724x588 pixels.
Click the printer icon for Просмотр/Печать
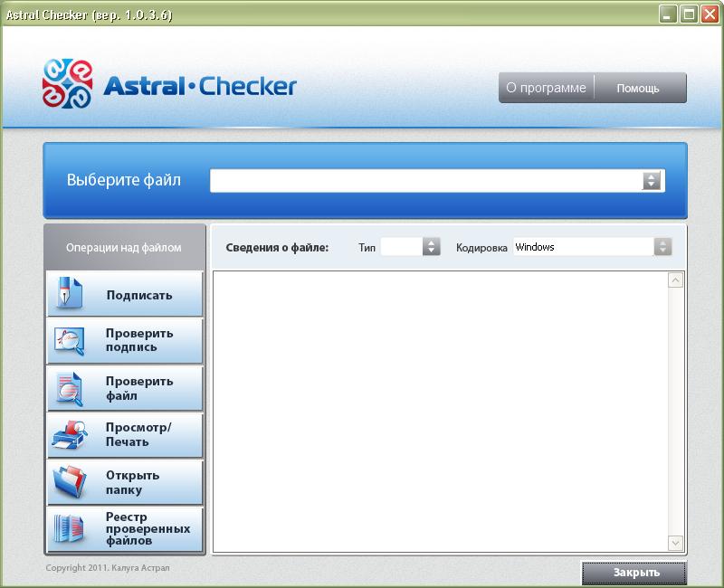[x=70, y=435]
